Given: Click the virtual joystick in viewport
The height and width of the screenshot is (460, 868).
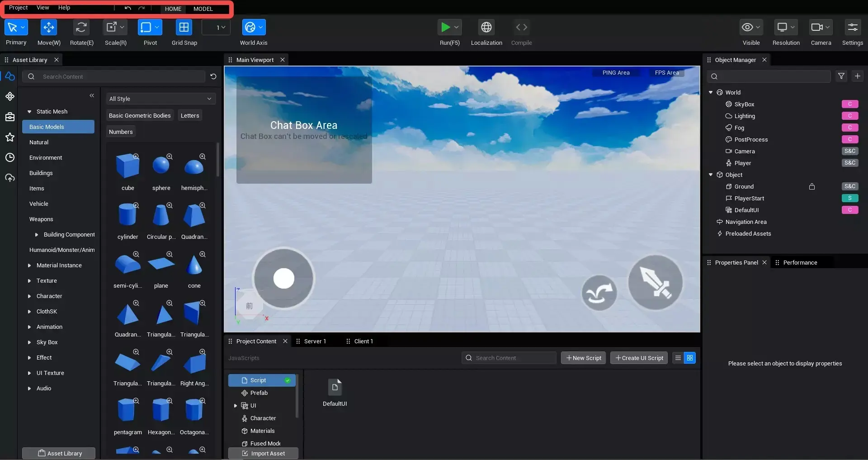Looking at the screenshot, I should 283,278.
